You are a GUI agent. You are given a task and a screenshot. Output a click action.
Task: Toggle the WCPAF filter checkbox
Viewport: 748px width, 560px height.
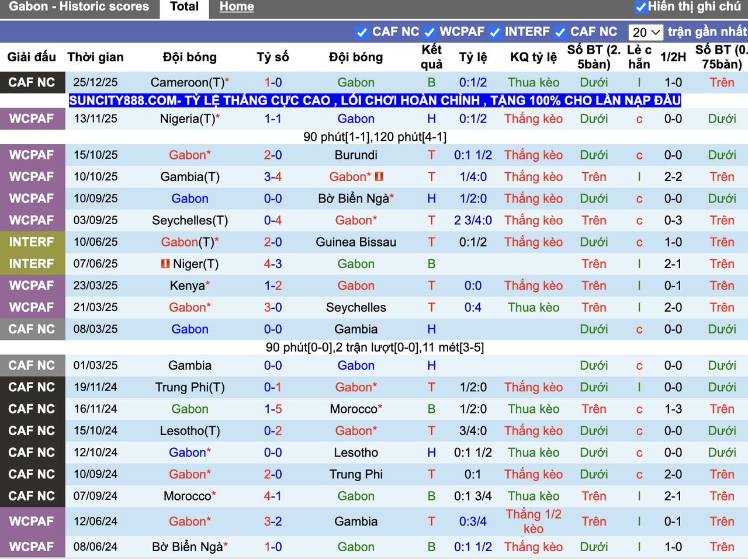tap(430, 32)
